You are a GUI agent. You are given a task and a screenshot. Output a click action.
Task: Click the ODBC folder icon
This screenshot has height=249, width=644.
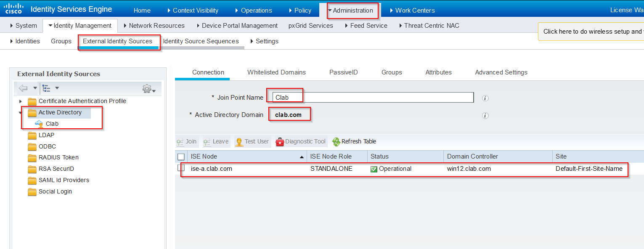coord(32,147)
